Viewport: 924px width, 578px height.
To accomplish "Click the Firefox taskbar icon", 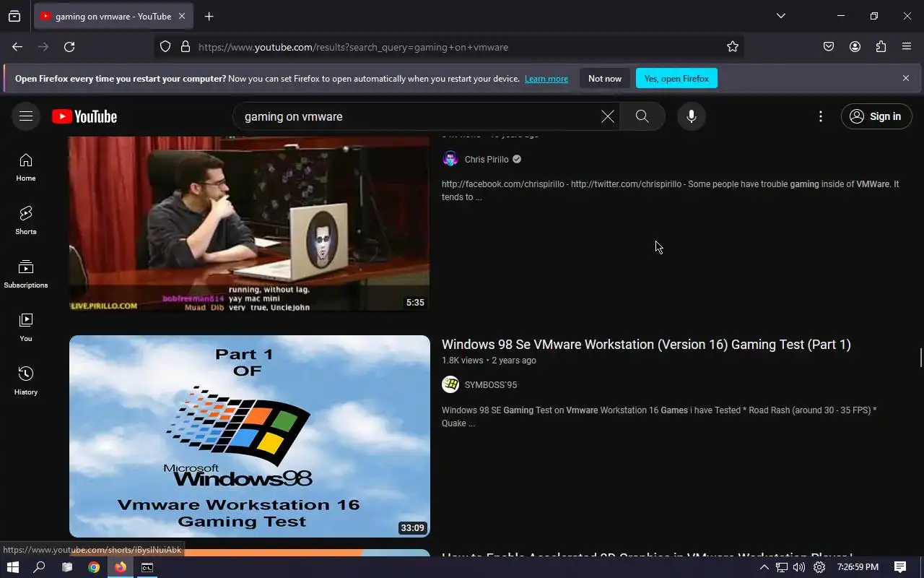I will (x=121, y=567).
